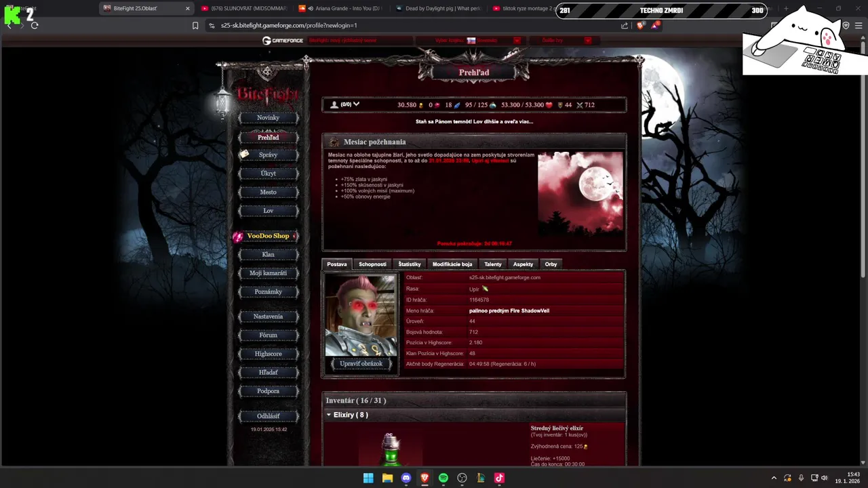Click the player silhouette icon in status bar
This screenshot has width=868, height=488.
click(334, 105)
